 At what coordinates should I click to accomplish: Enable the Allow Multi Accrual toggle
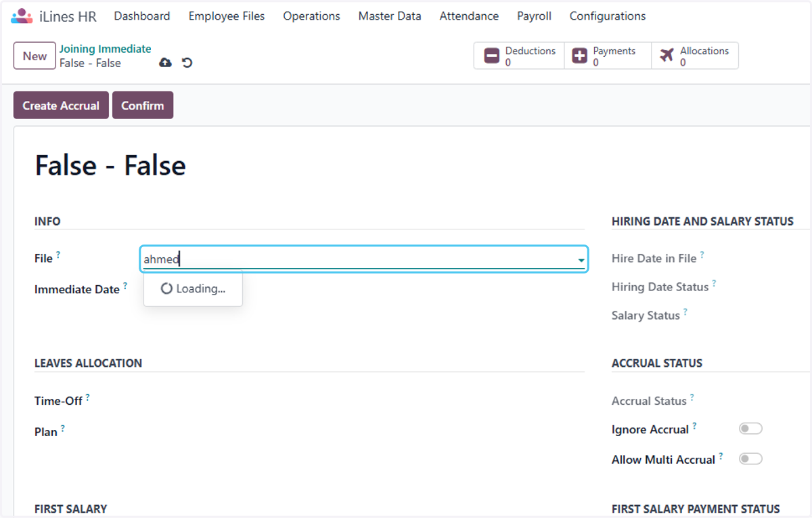tap(750, 458)
